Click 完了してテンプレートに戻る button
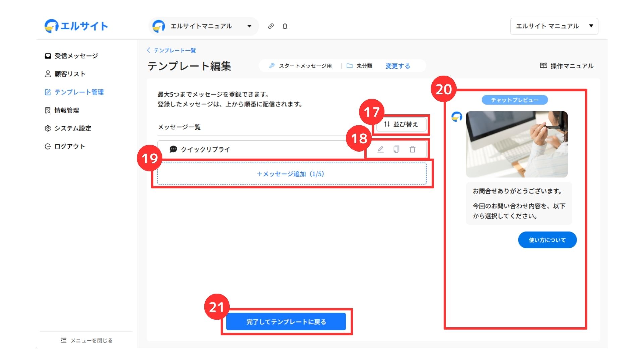The width and height of the screenshot is (644, 362). [286, 322]
